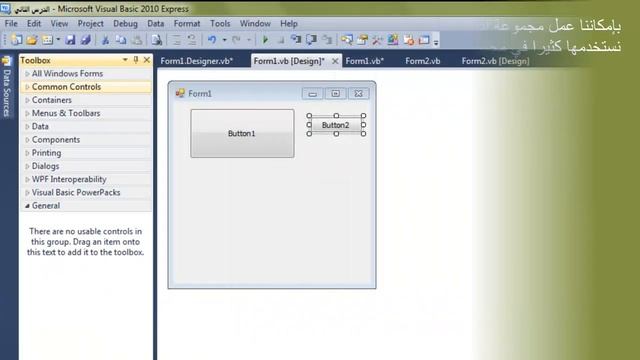Click the Find in Files icon

click(157, 40)
